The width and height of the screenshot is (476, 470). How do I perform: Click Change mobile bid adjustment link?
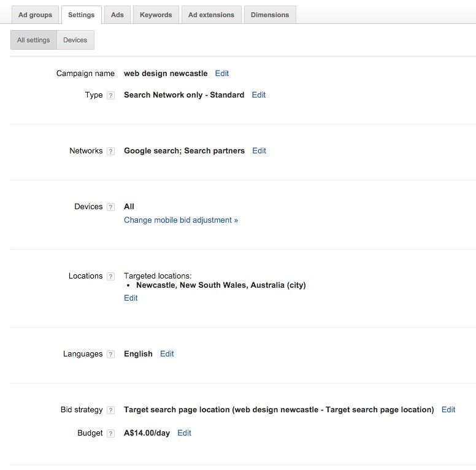pos(181,220)
